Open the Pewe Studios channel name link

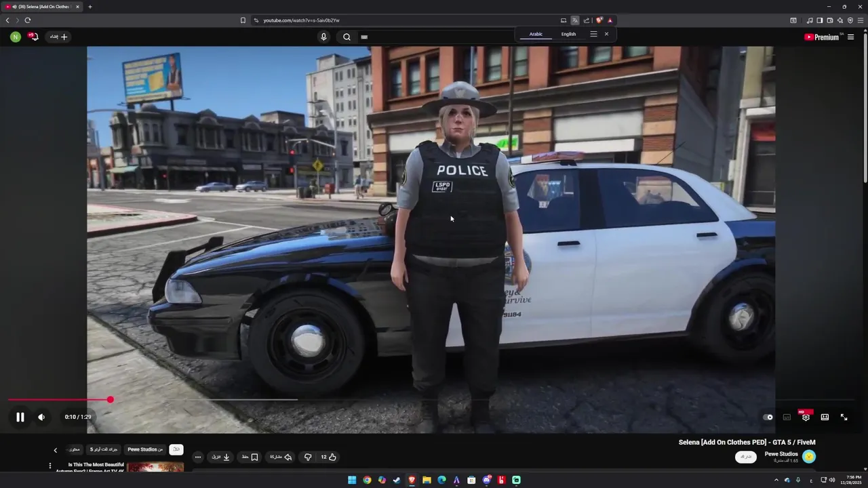pyautogui.click(x=781, y=453)
